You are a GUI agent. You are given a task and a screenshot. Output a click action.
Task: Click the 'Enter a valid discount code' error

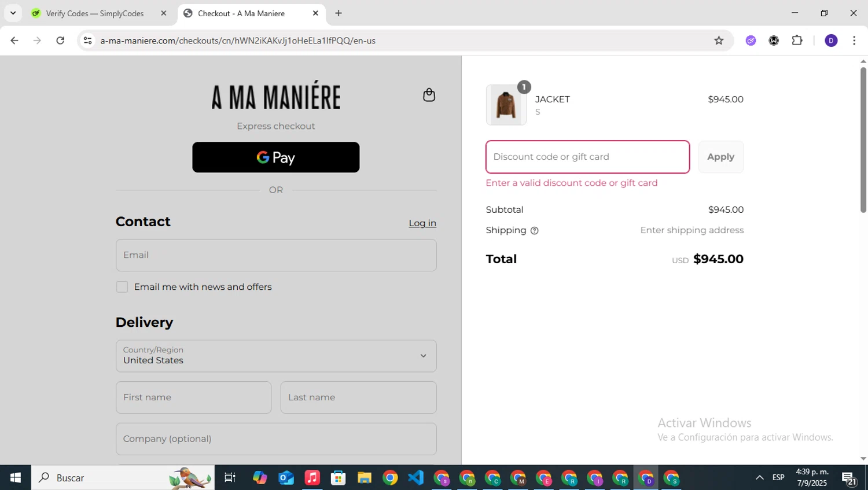click(x=572, y=183)
